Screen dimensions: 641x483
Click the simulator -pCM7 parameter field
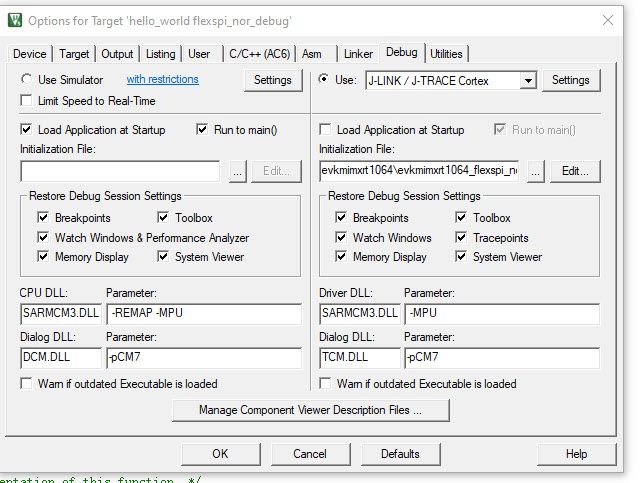(204, 358)
